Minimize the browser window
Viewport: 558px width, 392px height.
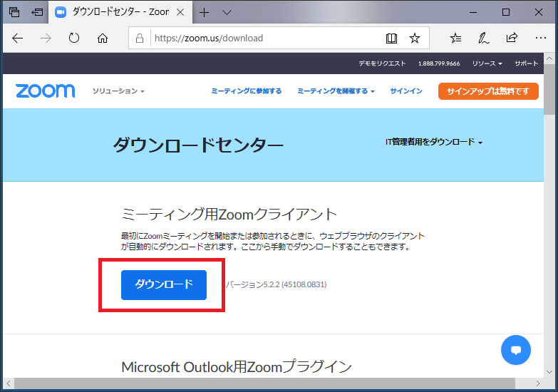point(473,12)
